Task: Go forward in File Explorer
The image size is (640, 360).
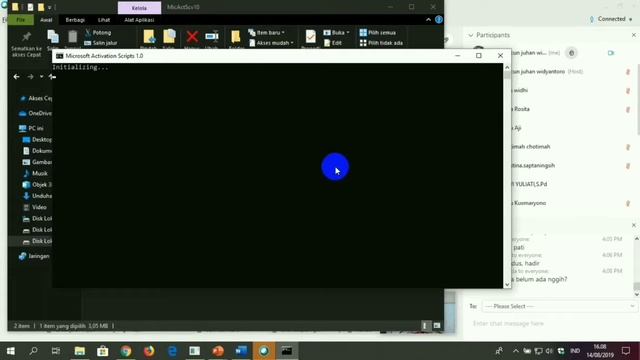Action: coord(30,77)
